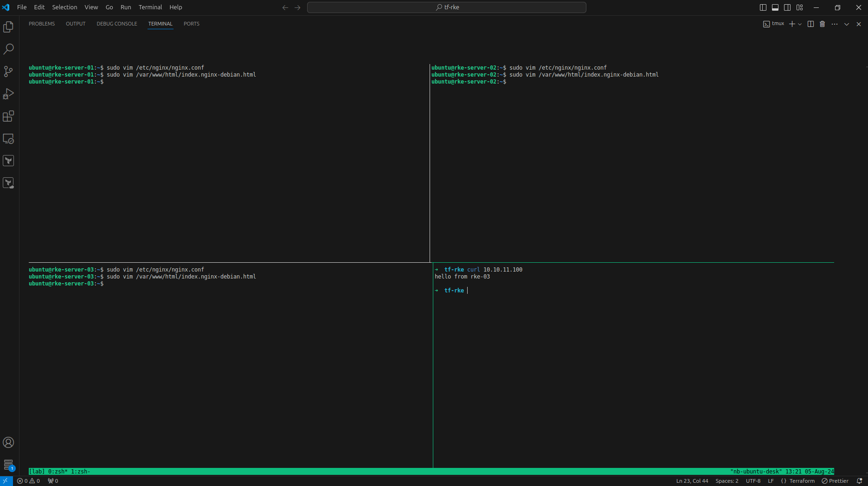This screenshot has height=486, width=868.
Task: Click the Prettier status bar item
Action: tap(835, 481)
